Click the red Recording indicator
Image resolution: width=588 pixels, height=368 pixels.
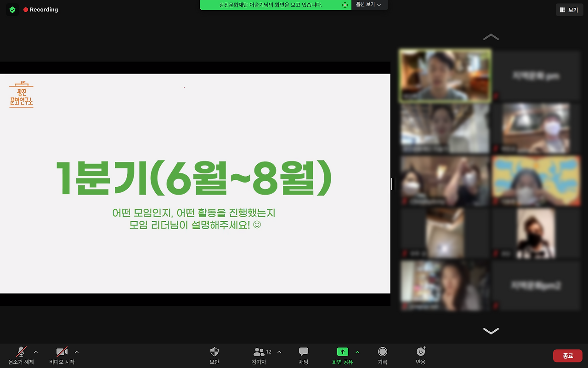tap(41, 10)
